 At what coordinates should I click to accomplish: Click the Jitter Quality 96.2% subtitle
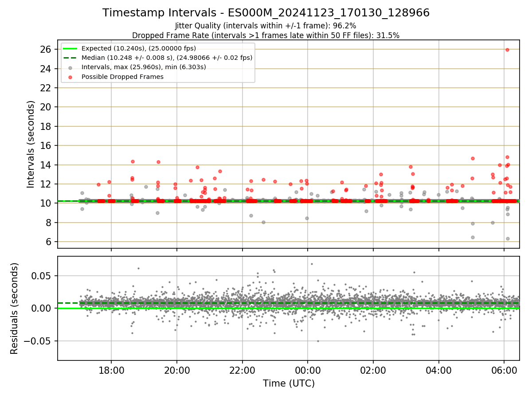tap(266, 26)
